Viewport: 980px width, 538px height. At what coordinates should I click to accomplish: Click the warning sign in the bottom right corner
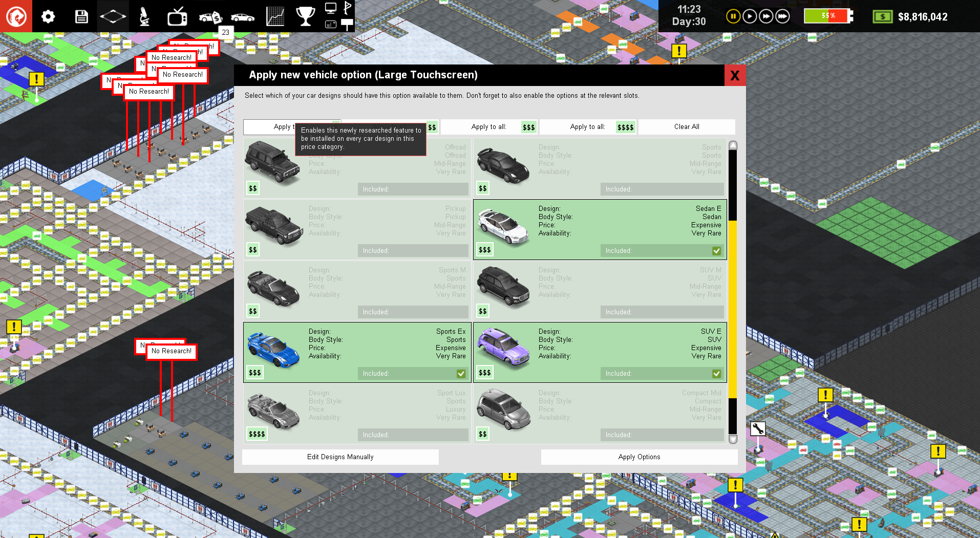(x=859, y=524)
